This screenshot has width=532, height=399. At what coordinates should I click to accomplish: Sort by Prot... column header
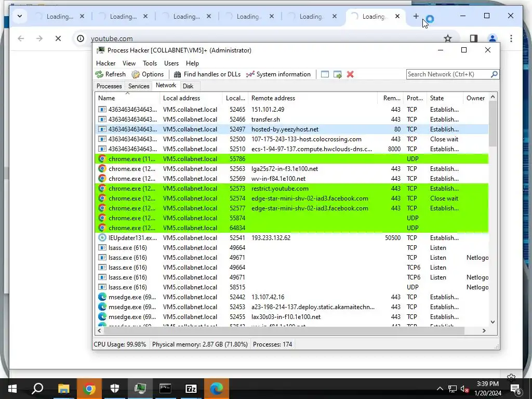click(x=415, y=98)
